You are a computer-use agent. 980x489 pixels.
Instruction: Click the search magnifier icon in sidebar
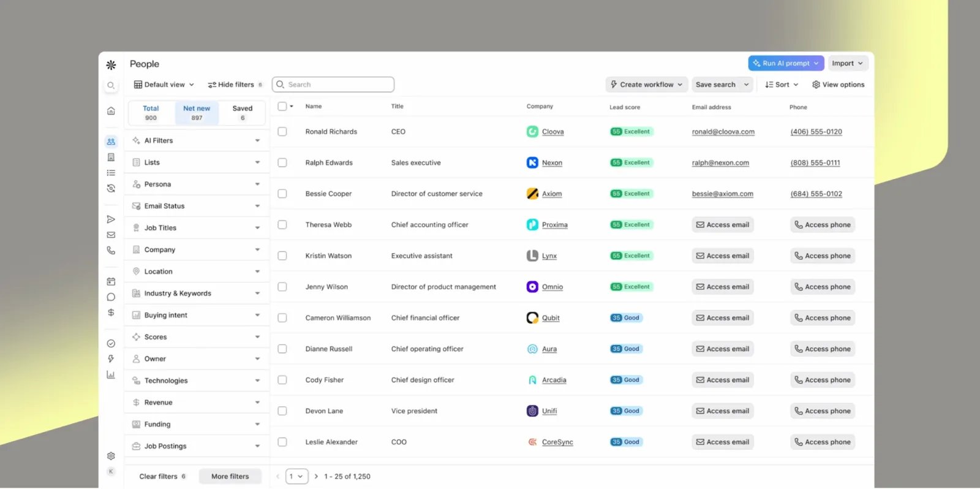pos(111,86)
